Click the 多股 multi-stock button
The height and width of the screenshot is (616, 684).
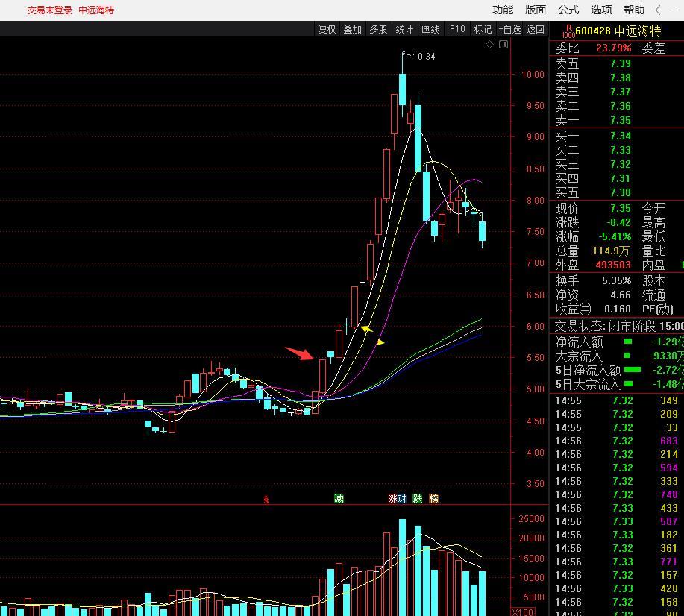[378, 29]
